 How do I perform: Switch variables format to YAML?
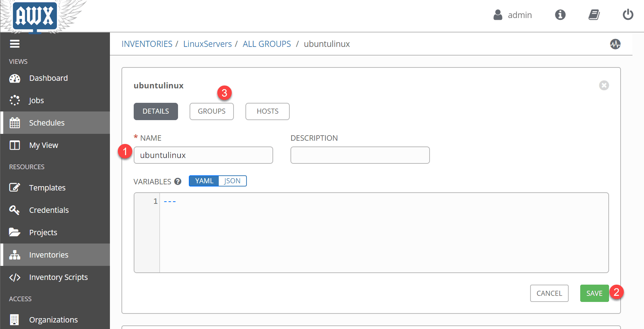pos(204,181)
